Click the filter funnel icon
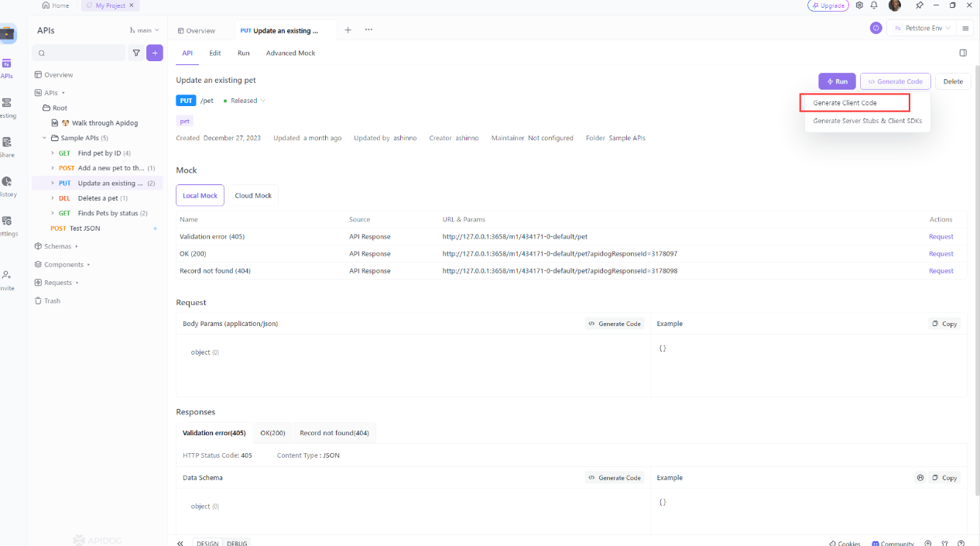 click(x=136, y=53)
